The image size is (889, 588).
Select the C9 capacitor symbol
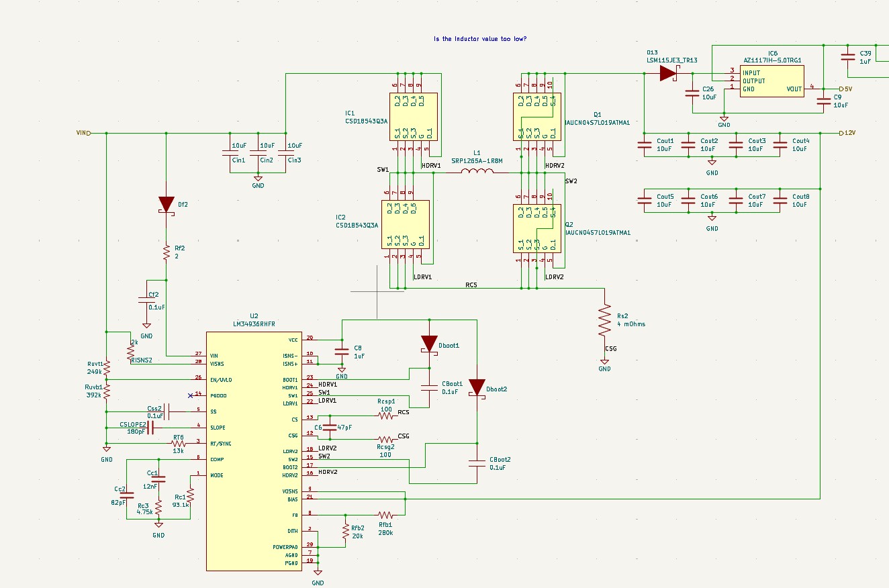823,101
